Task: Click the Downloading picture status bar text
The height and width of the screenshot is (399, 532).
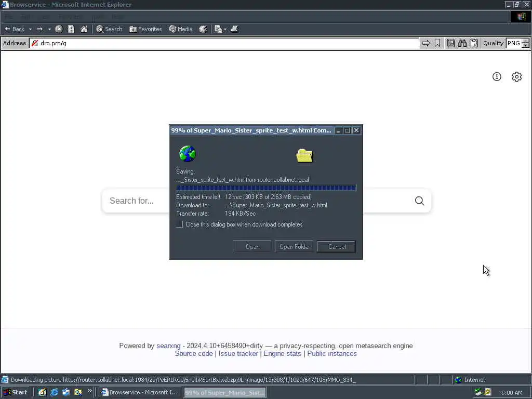Action: click(x=183, y=380)
